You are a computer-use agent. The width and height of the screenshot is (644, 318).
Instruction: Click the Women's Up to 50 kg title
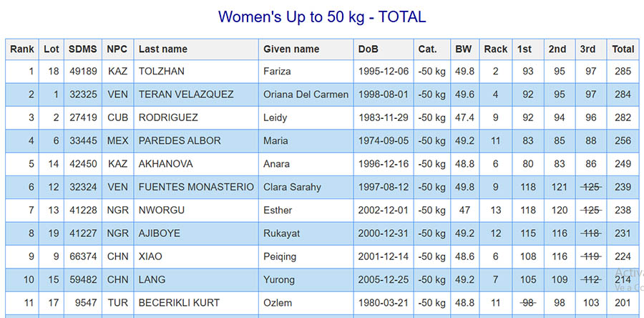322,16
